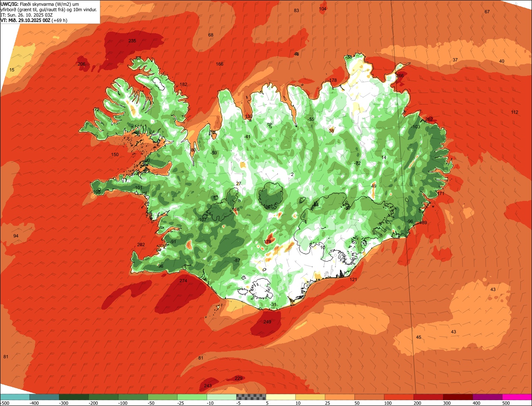Click the 10 to 25 legend swatch
Image resolution: width=532 pixels, height=406 pixels.
click(310, 397)
